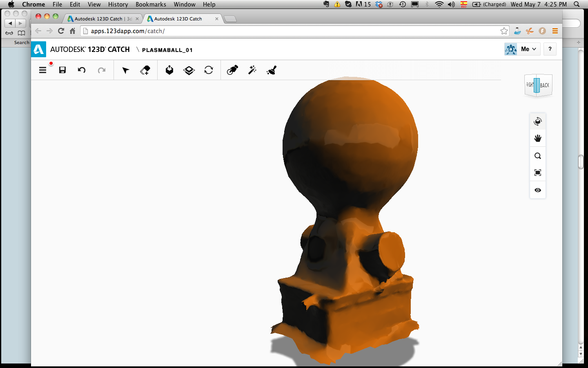The height and width of the screenshot is (368, 588).
Task: Save the model with the floppy icon
Action: point(62,70)
